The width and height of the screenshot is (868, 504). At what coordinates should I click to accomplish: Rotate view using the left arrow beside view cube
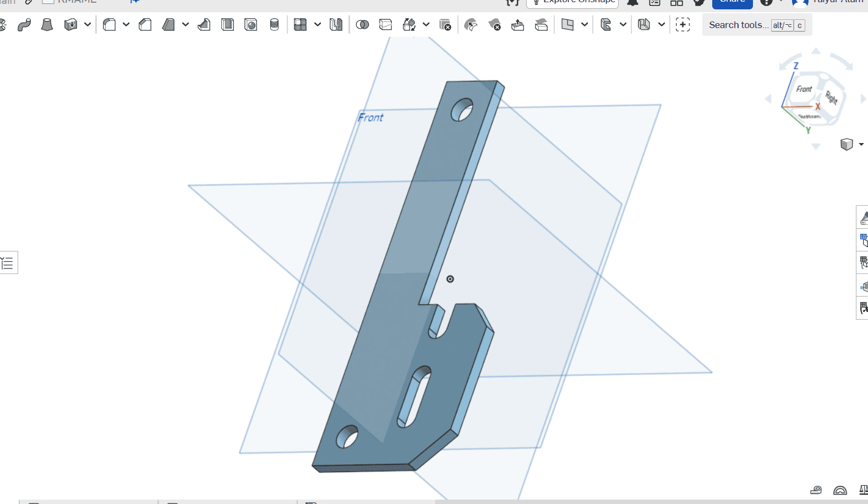[x=768, y=99]
